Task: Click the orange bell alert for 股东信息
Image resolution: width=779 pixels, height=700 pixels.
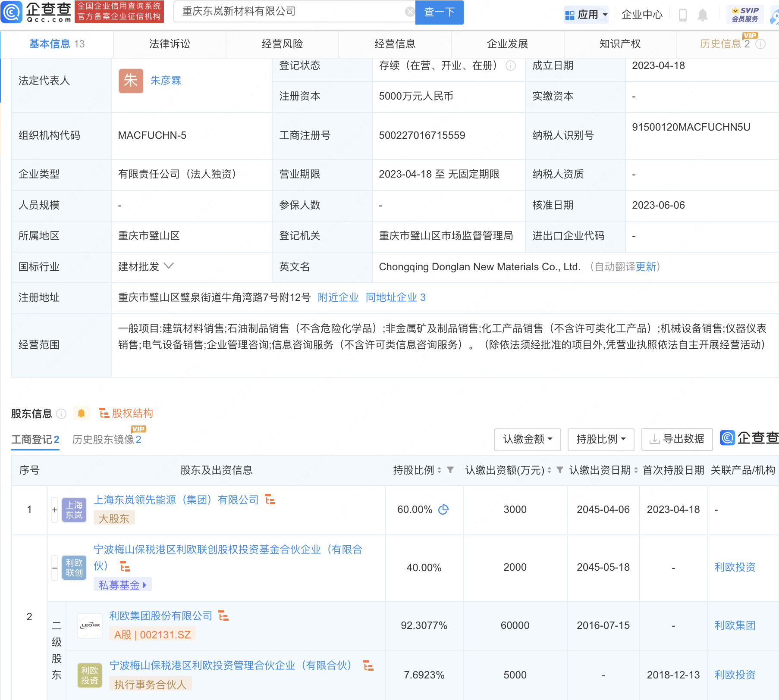Action: (x=81, y=413)
